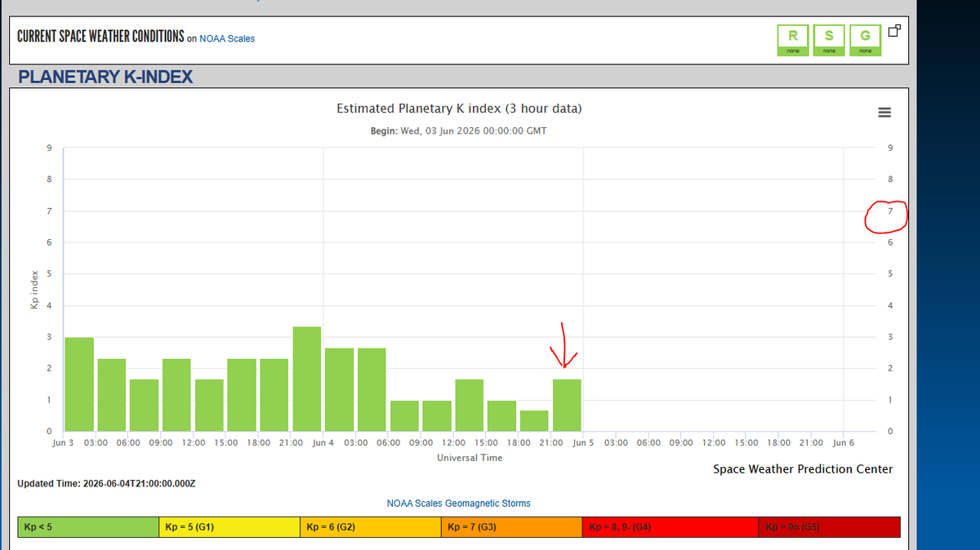Screen dimensions: 980x550
Task: Click the Jun 5 x-axis label
Action: tap(583, 442)
